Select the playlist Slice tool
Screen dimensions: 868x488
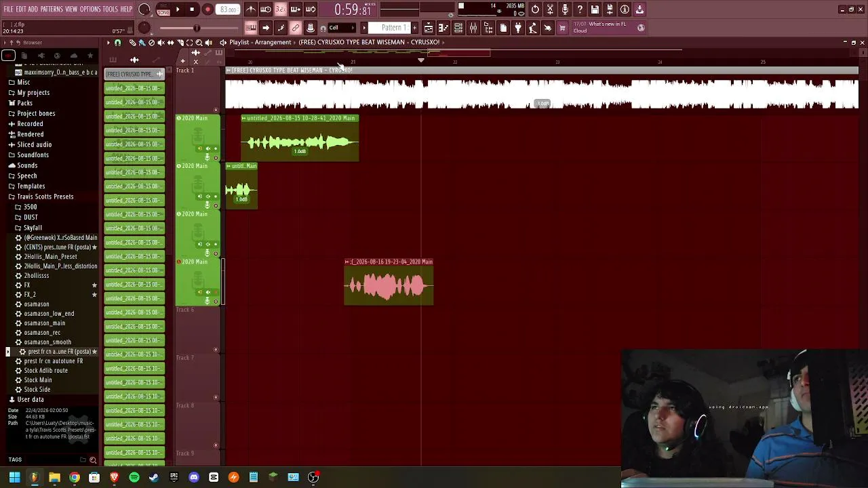coord(180,43)
